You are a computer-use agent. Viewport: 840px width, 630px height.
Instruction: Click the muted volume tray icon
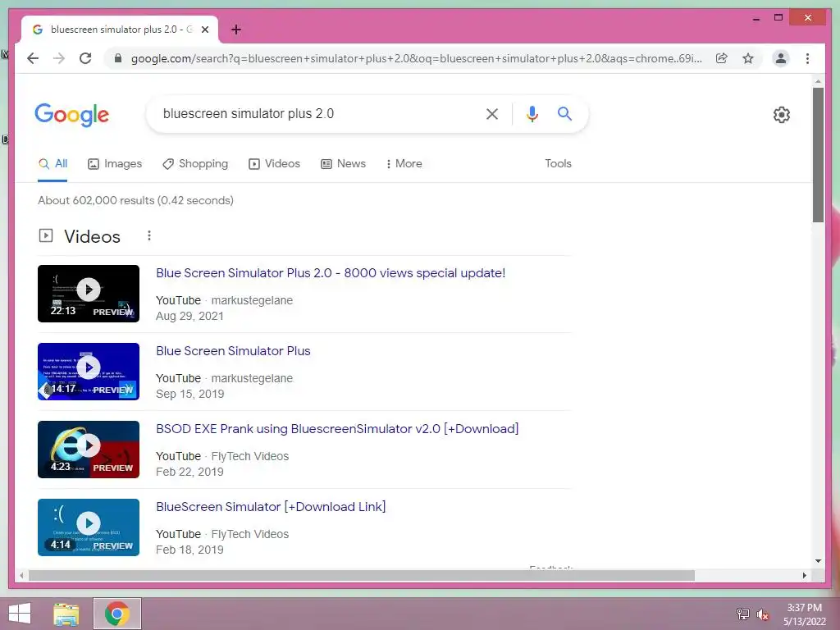click(x=762, y=614)
